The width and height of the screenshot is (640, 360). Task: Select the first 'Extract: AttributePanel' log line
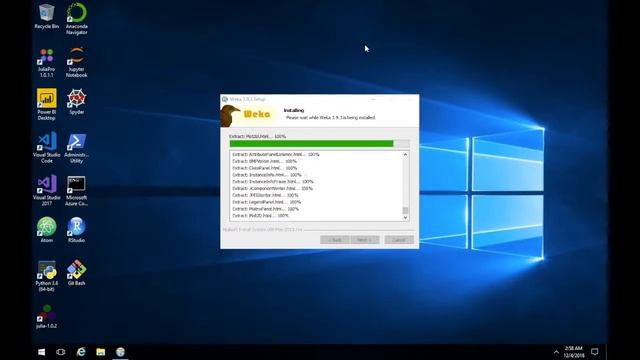[x=276, y=154]
